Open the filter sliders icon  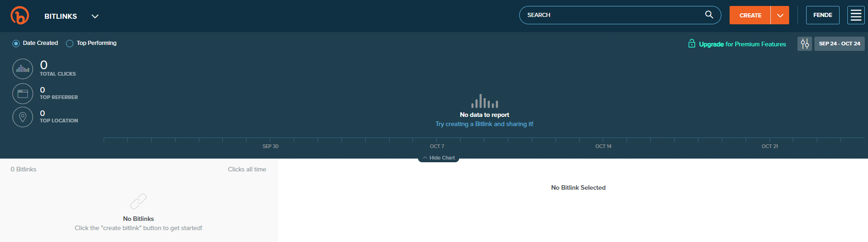pyautogui.click(x=805, y=44)
